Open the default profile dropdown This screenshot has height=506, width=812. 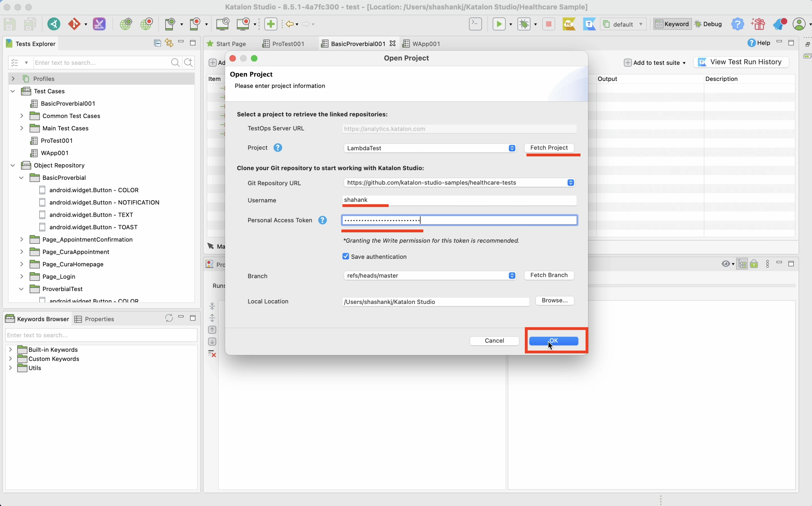point(623,24)
